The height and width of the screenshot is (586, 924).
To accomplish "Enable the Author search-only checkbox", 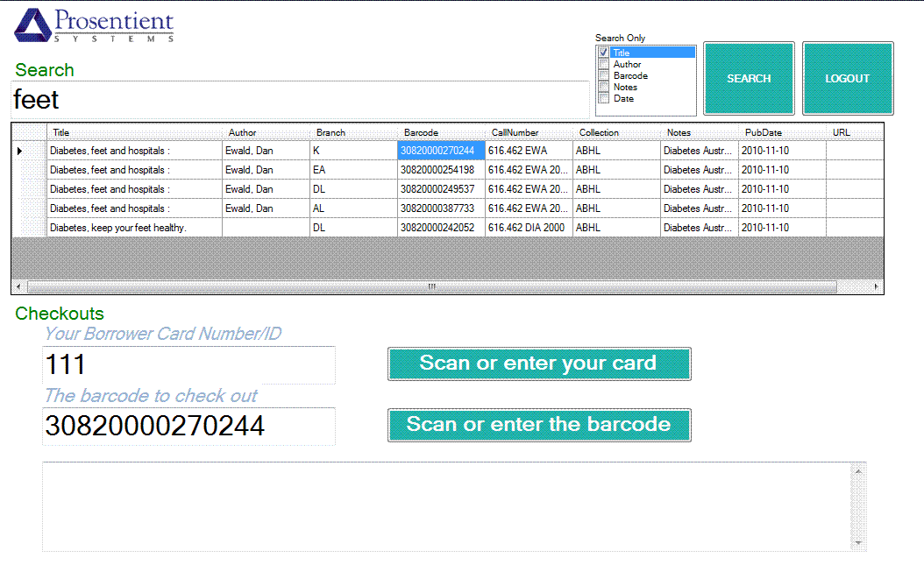I will [603, 64].
